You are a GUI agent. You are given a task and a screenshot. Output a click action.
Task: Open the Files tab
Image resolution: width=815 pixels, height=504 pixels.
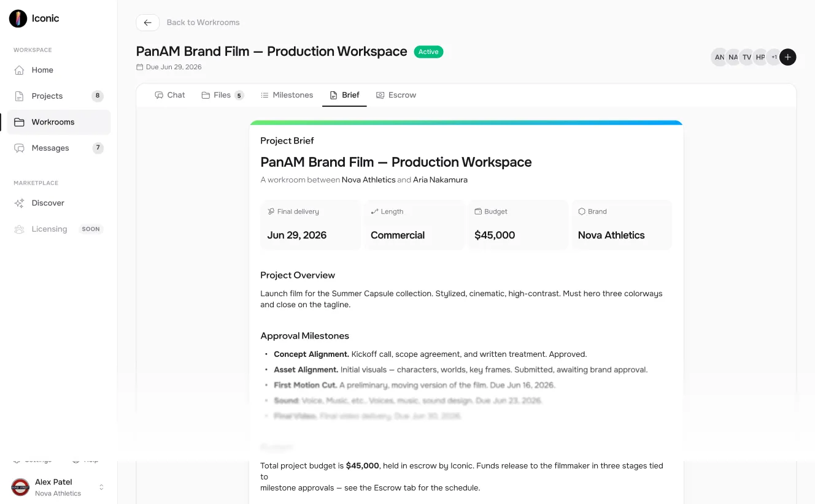pyautogui.click(x=223, y=95)
